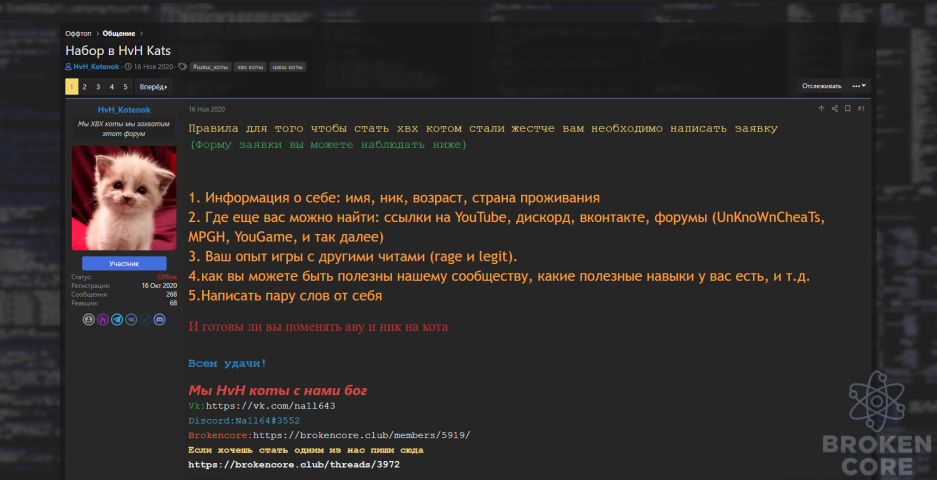This screenshot has height=480, width=937.
Task: Open the kitten avatar image
Action: tap(124, 198)
